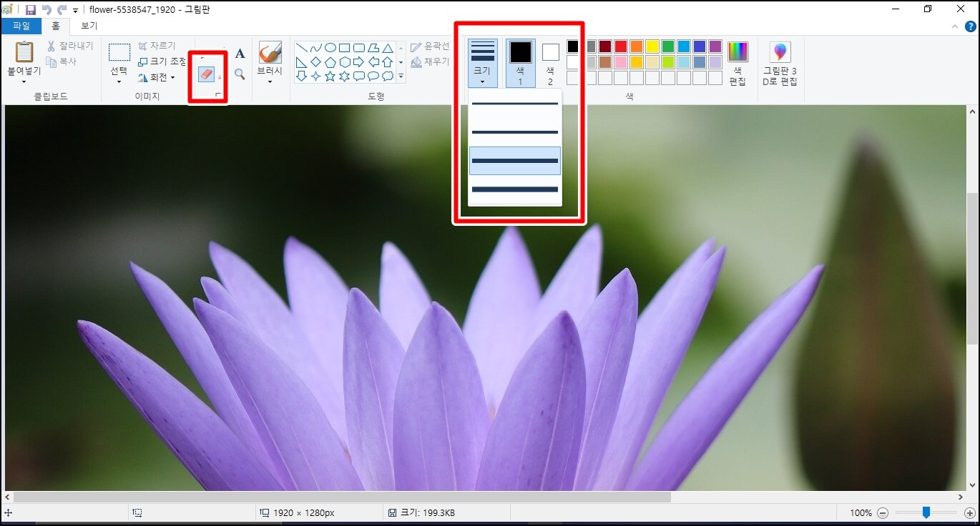Screen dimensions: 980x526
Task: Select the Diamond shape
Action: [x=316, y=62]
